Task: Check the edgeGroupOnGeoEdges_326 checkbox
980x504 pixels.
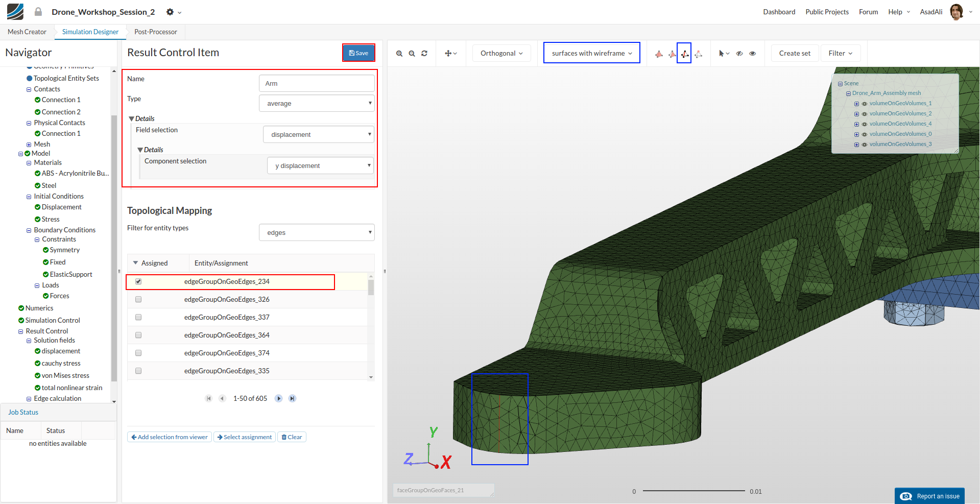Action: [138, 299]
